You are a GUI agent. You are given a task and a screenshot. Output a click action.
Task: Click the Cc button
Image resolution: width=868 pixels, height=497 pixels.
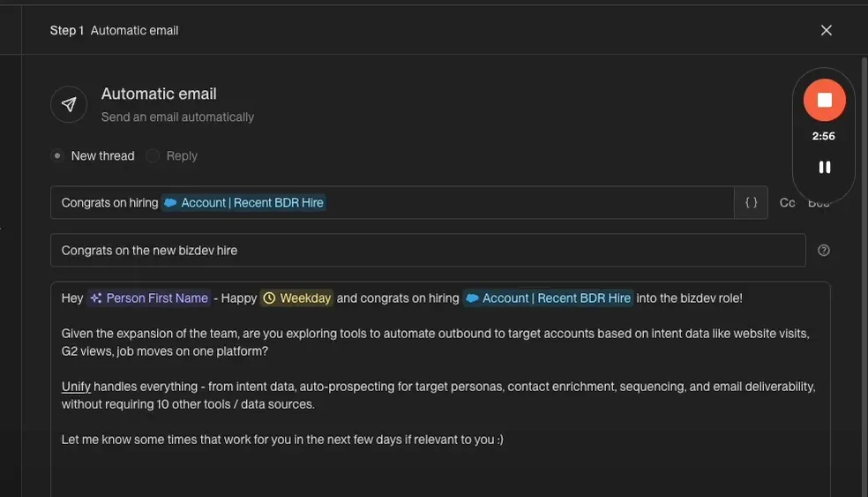(x=787, y=202)
